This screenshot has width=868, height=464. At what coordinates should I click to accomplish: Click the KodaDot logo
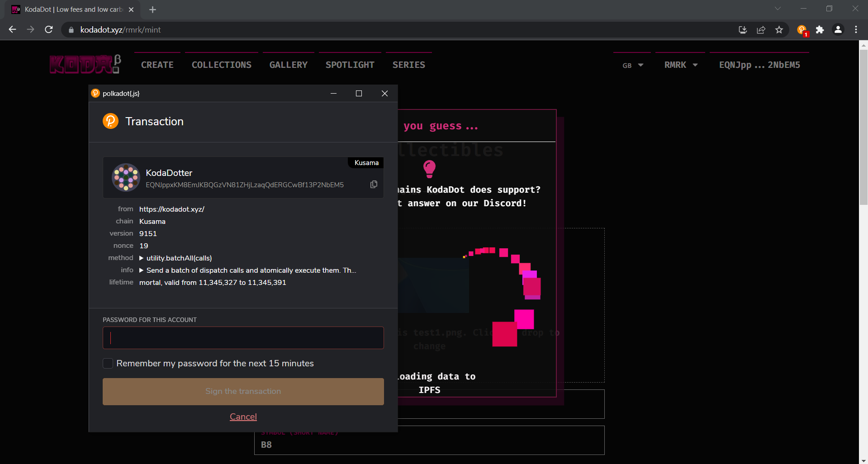click(85, 65)
